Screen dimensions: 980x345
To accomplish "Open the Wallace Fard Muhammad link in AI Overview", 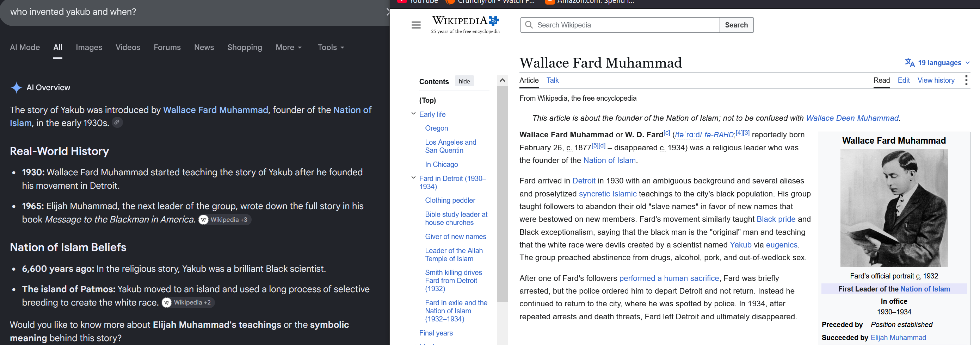I will pos(216,110).
